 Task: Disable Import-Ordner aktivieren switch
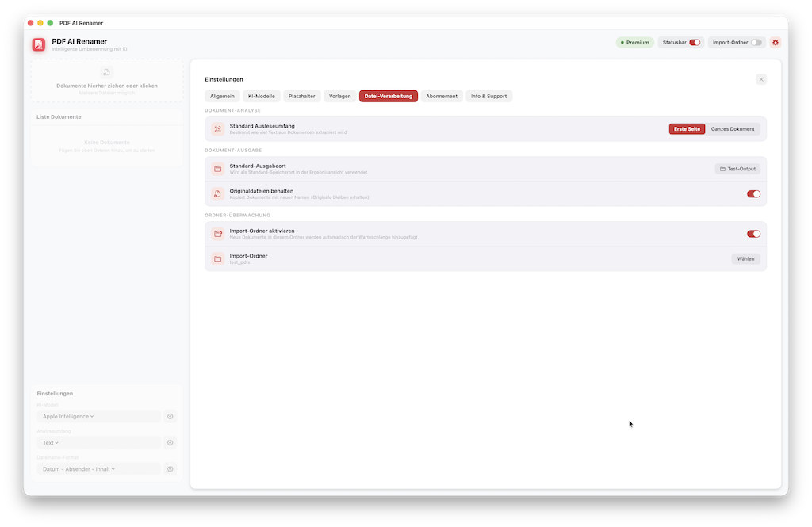[x=753, y=234]
